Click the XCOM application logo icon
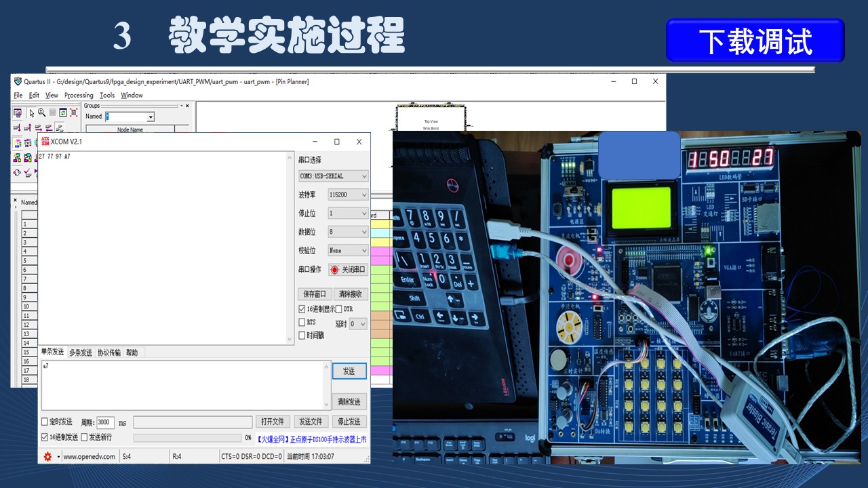Screen dimensions: 868x488 coord(45,141)
